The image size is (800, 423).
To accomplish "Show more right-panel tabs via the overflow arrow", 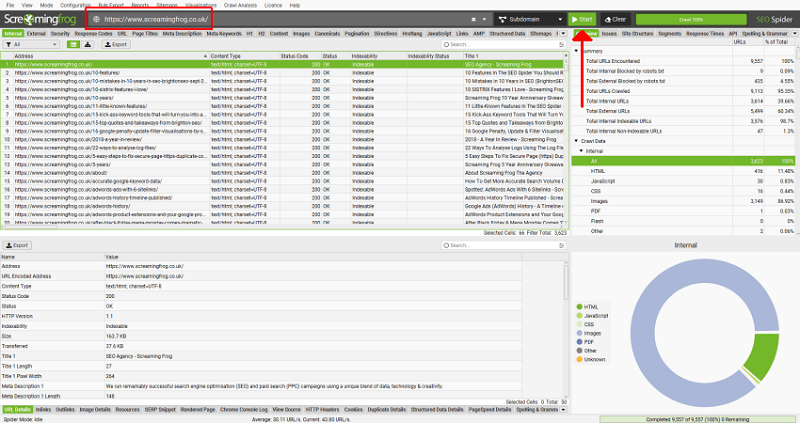I will tap(794, 34).
